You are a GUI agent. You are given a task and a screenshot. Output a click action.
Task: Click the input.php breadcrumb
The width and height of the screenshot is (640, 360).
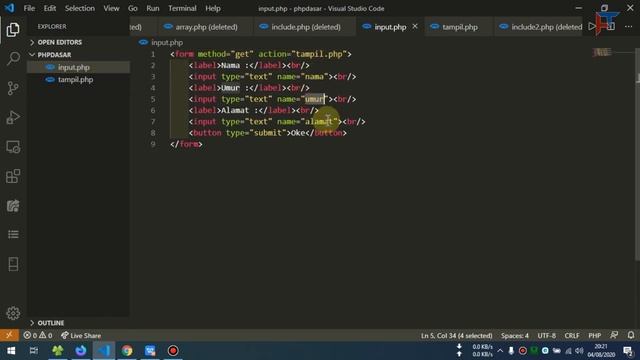167,42
